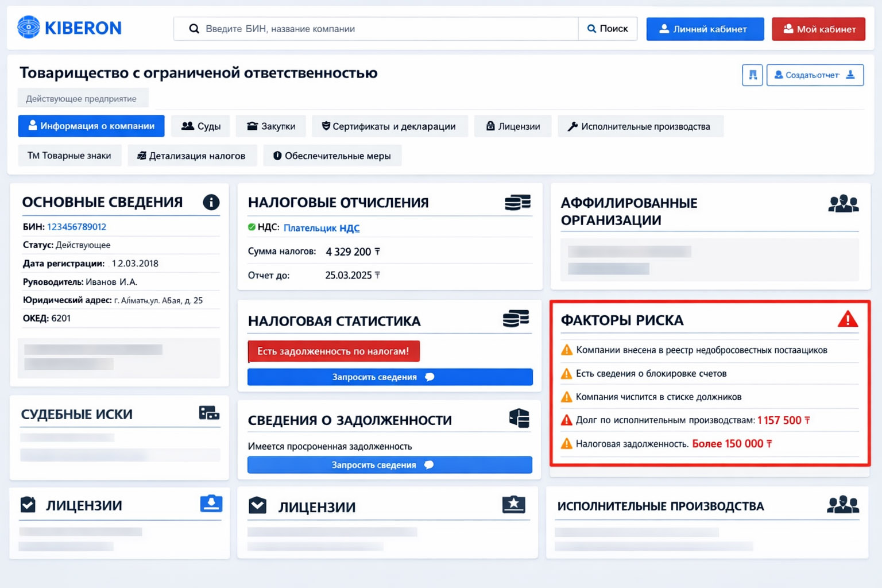Open the Детализация налогов section
Screen dimensions: 882x588
(x=192, y=155)
